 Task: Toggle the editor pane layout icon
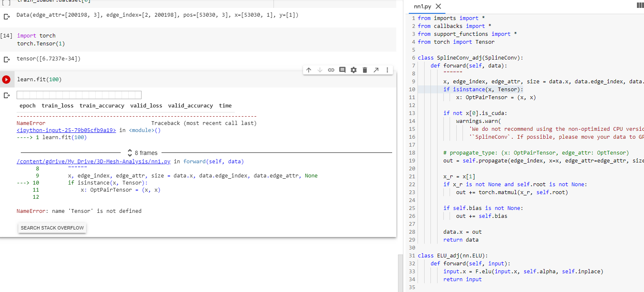point(640,6)
